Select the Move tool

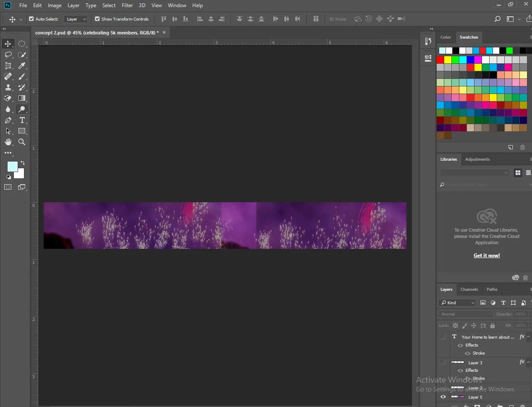click(x=8, y=44)
